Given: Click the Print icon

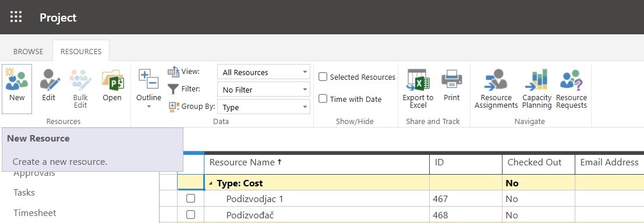Looking at the screenshot, I should click(x=451, y=80).
